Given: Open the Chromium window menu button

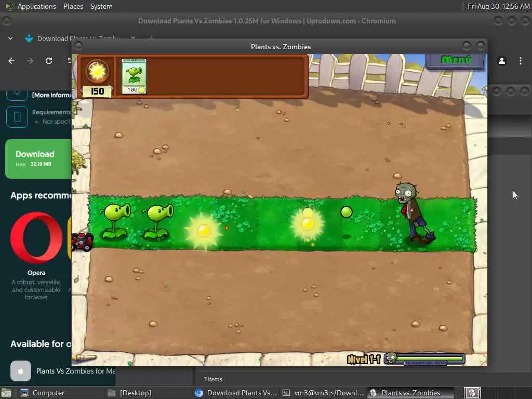Looking at the screenshot, I should 6,21.
